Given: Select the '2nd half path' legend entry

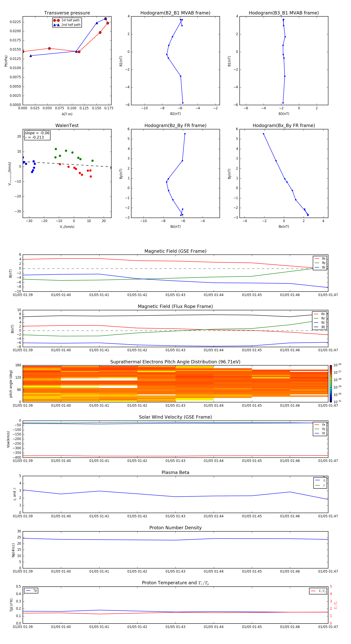Looking at the screenshot, I should click(67, 25).
